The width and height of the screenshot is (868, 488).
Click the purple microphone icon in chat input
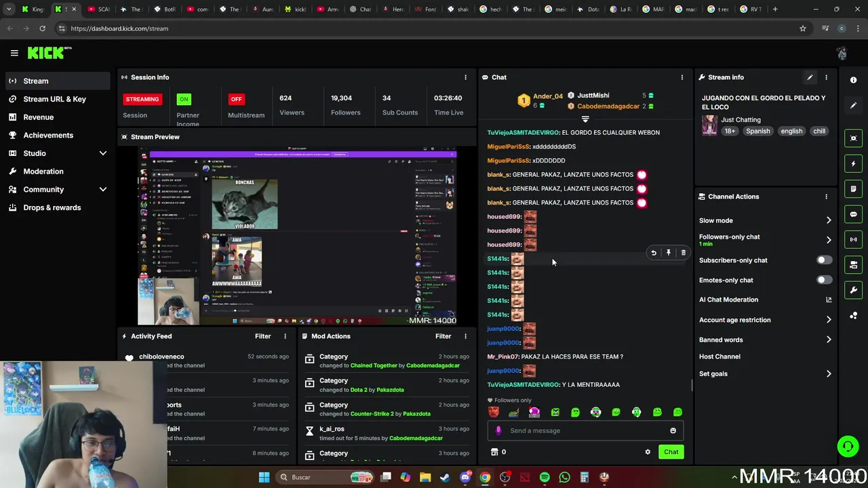point(498,430)
